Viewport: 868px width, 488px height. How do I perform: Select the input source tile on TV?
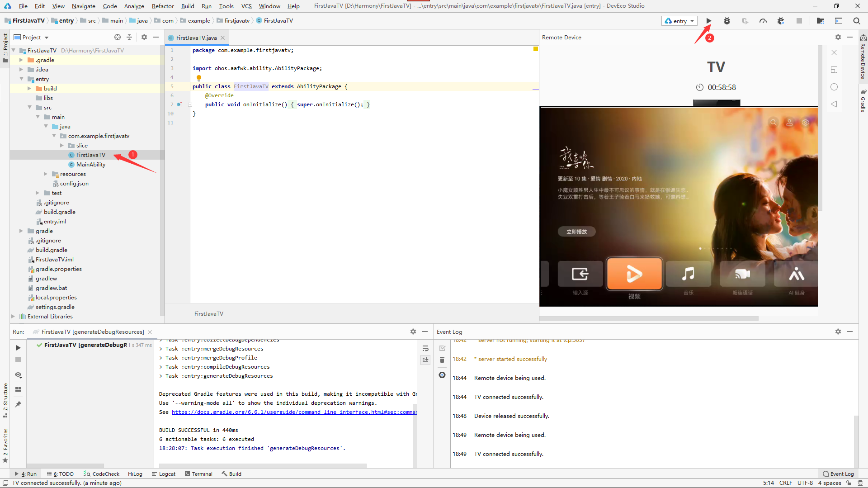(x=580, y=274)
